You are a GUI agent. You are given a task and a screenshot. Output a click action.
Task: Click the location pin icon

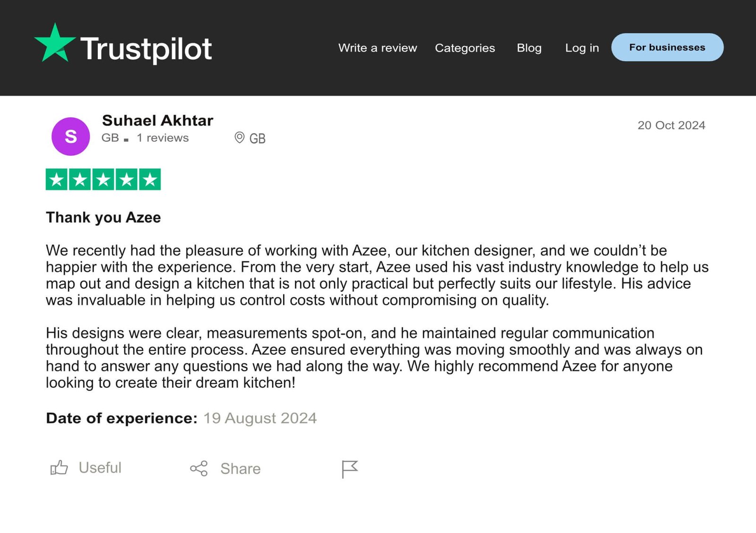point(240,138)
